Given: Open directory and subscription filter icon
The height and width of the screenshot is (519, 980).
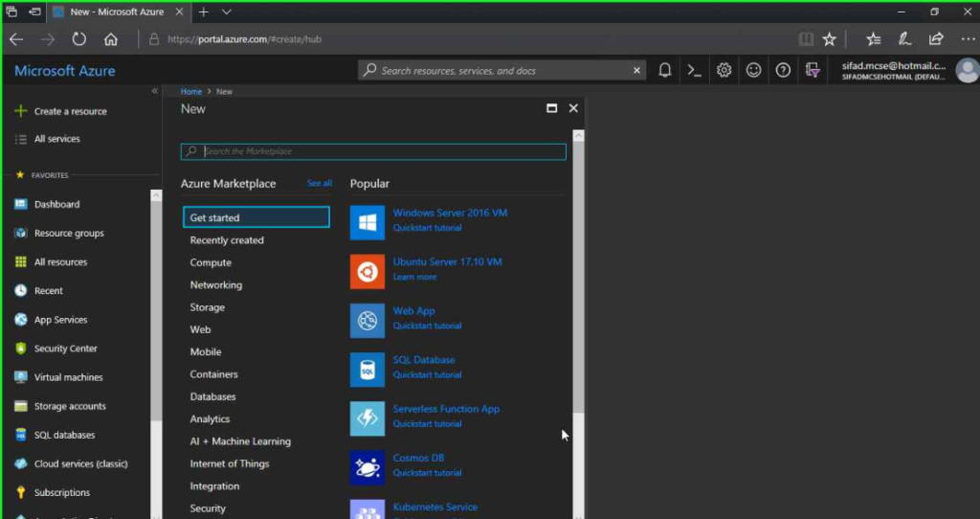Looking at the screenshot, I should (813, 71).
